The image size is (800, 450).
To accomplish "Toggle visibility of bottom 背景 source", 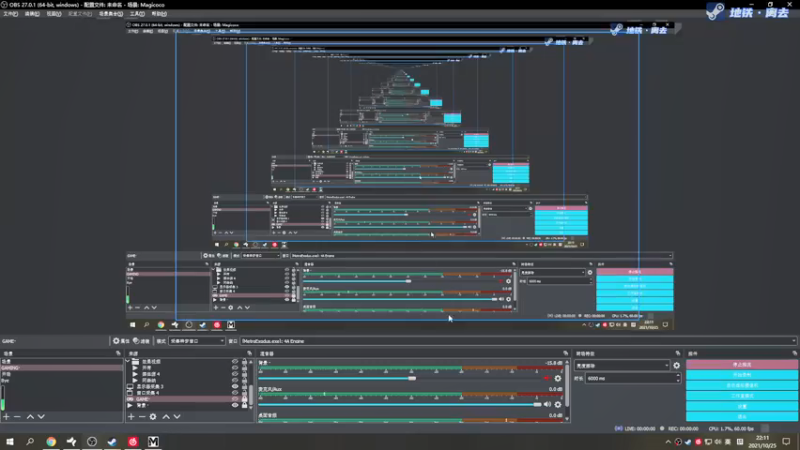I will coord(235,406).
